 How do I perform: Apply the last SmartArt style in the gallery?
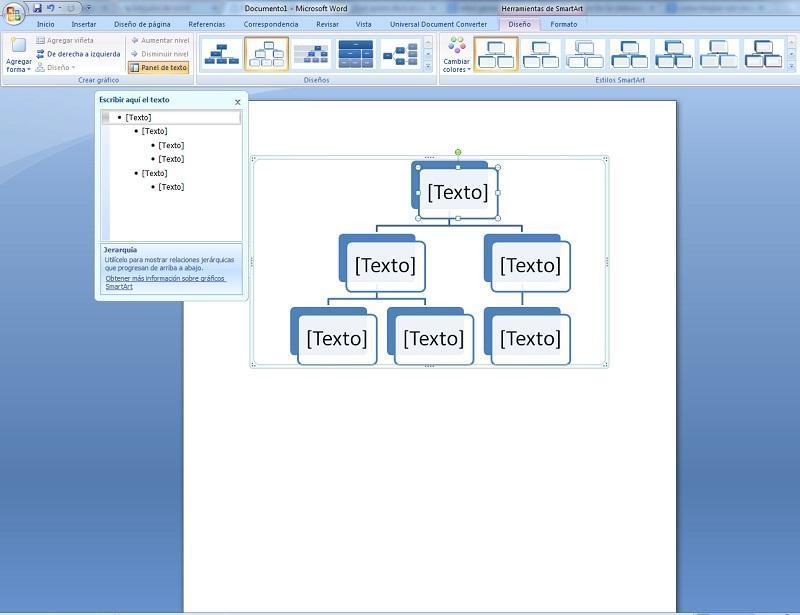click(763, 54)
